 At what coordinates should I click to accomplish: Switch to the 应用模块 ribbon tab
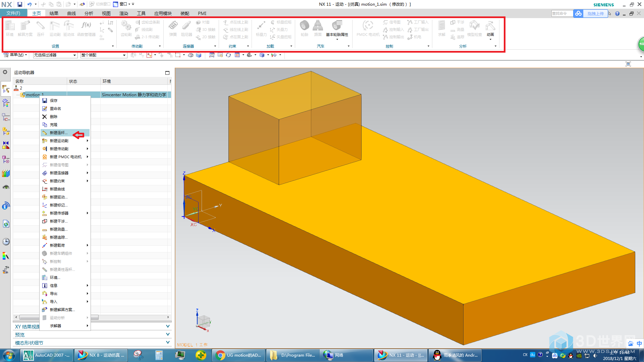163,13
